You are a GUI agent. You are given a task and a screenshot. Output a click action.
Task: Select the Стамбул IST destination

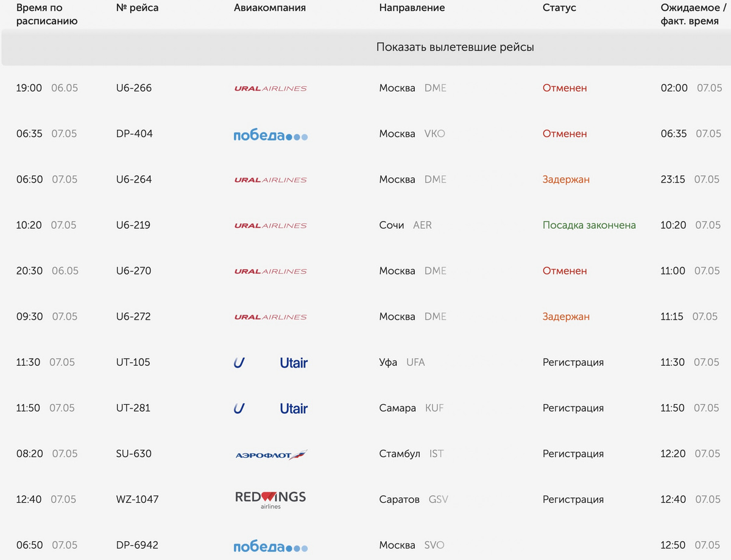point(411,453)
